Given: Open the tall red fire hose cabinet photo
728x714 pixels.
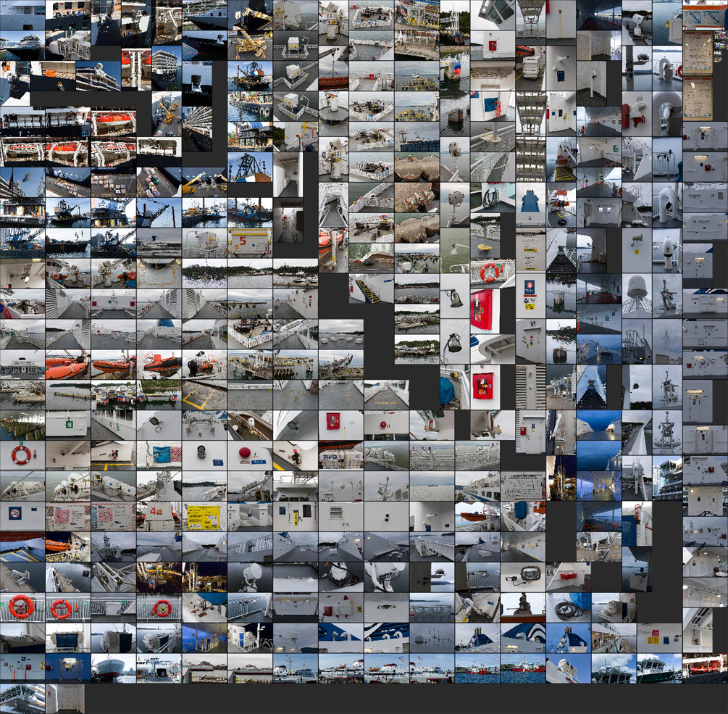Looking at the screenshot, I should pos(485,311).
